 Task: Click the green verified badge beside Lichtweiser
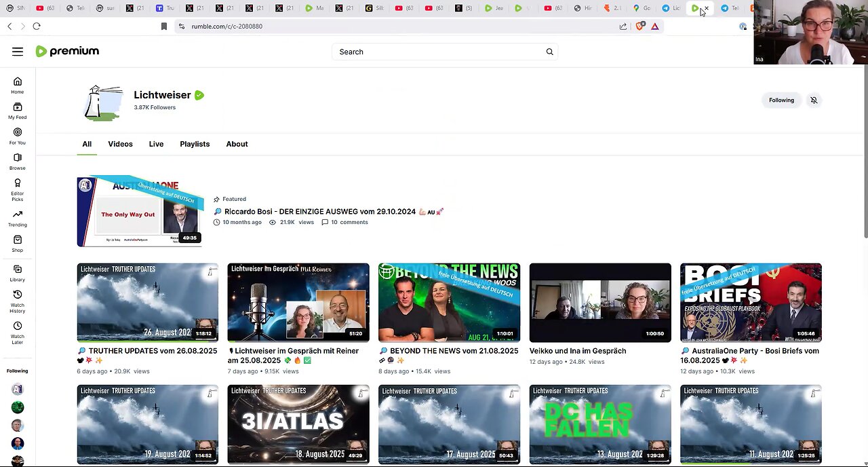point(199,96)
